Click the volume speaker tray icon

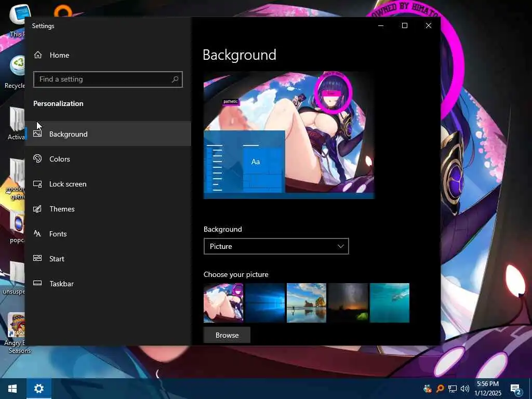tap(465, 389)
